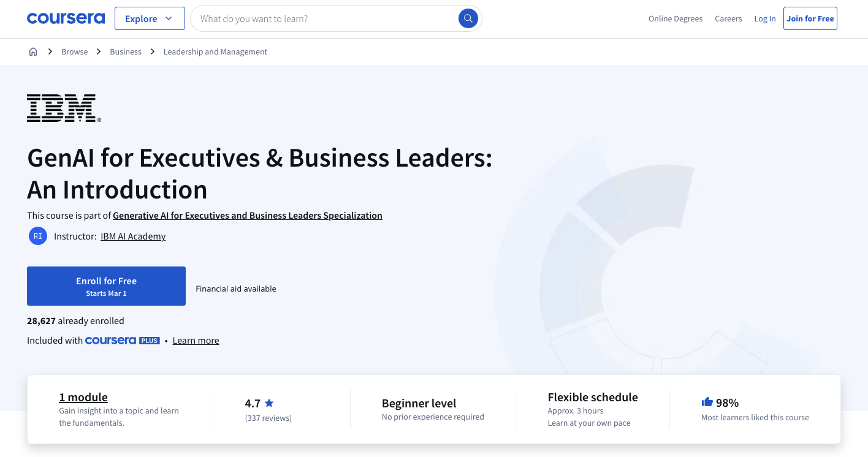Click Join for Free
The width and height of the screenshot is (868, 457).
click(810, 18)
